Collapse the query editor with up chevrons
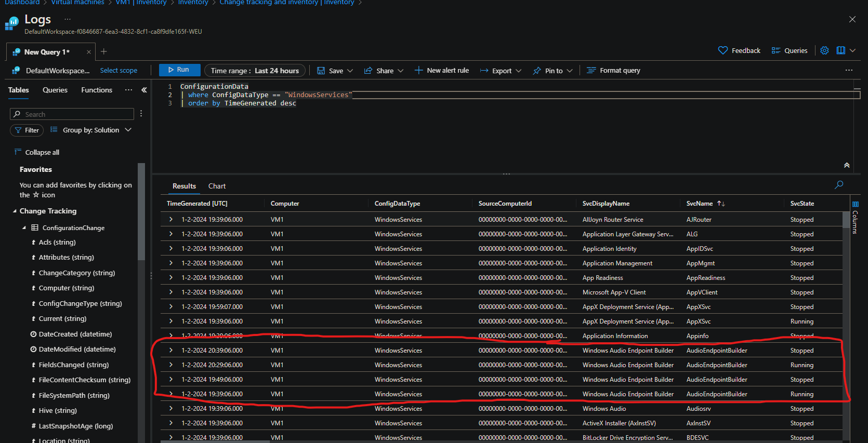Screen dimensions: 868x443 point(847,165)
